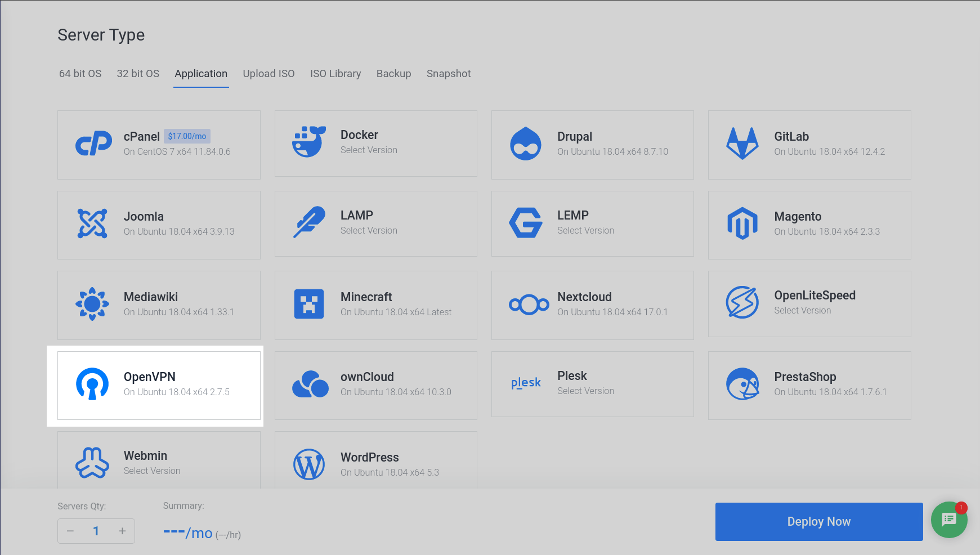Click the Docker whale icon
980x555 pixels.
[309, 142]
